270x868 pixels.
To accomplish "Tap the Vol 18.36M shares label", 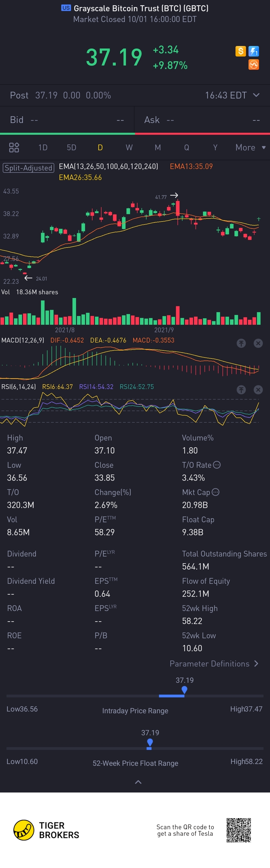I will pyautogui.click(x=30, y=292).
